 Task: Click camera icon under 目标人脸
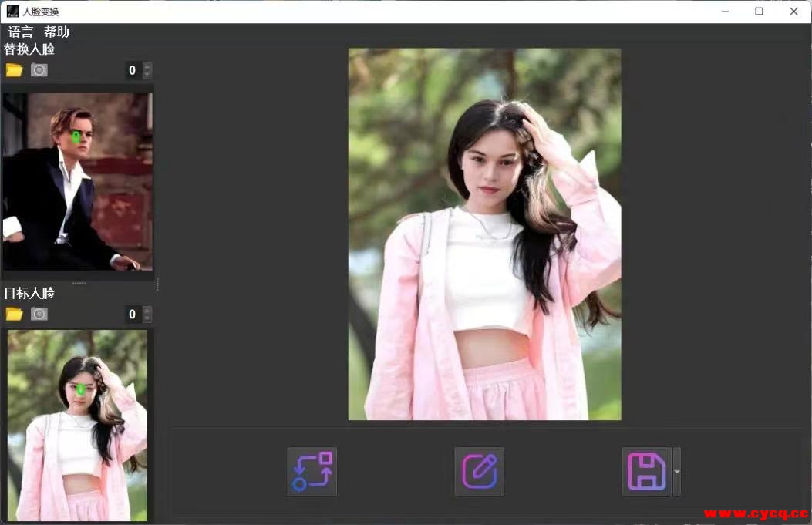[x=39, y=314]
